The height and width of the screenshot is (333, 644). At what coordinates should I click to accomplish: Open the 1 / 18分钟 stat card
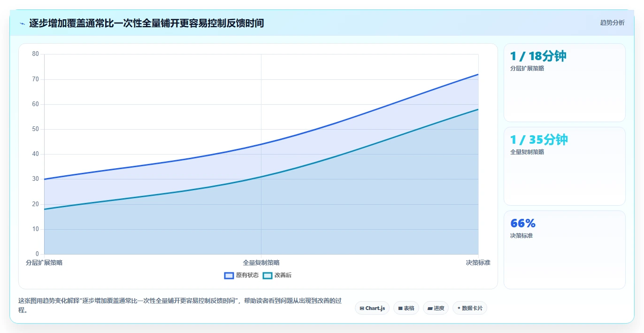(565, 83)
